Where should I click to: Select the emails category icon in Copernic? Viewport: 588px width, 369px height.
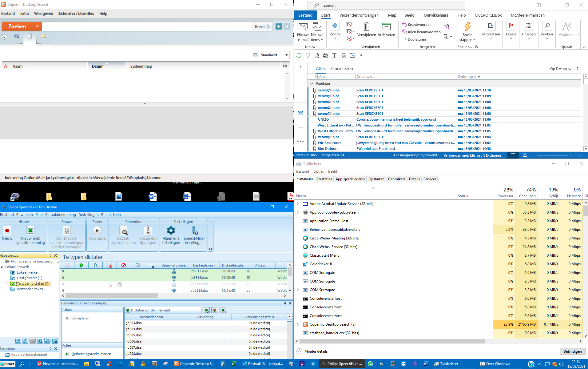(x=43, y=36)
